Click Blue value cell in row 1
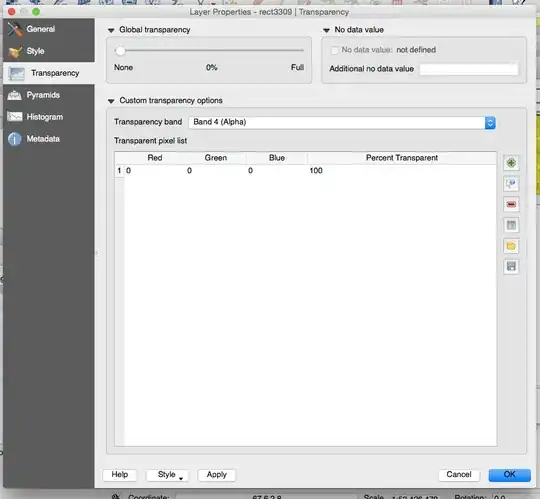Image resolution: width=540 pixels, height=499 pixels. pyautogui.click(x=277, y=170)
